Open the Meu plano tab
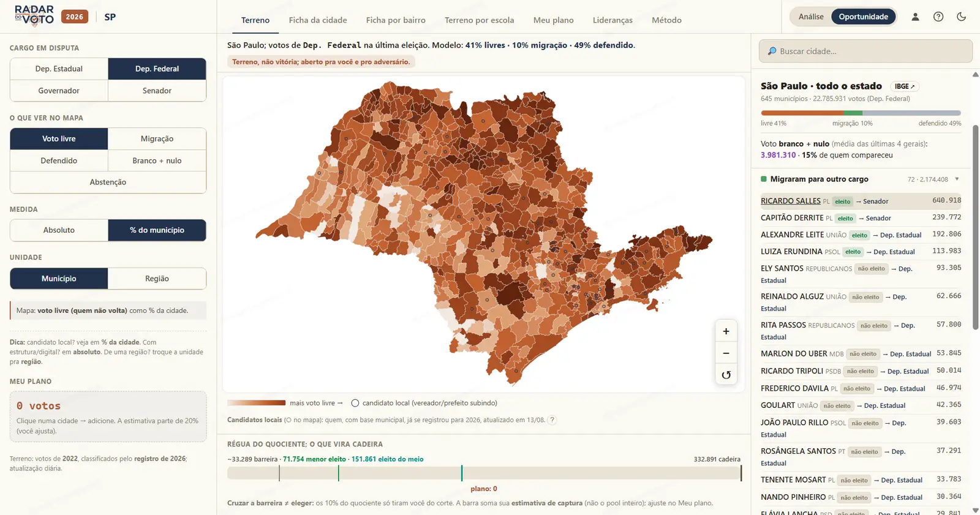The width and height of the screenshot is (980, 515). pos(554,20)
